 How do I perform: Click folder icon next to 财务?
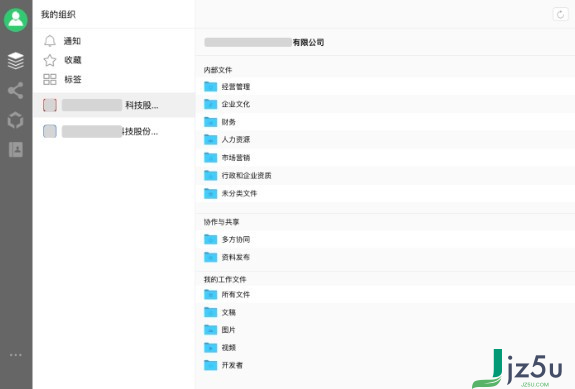(210, 122)
